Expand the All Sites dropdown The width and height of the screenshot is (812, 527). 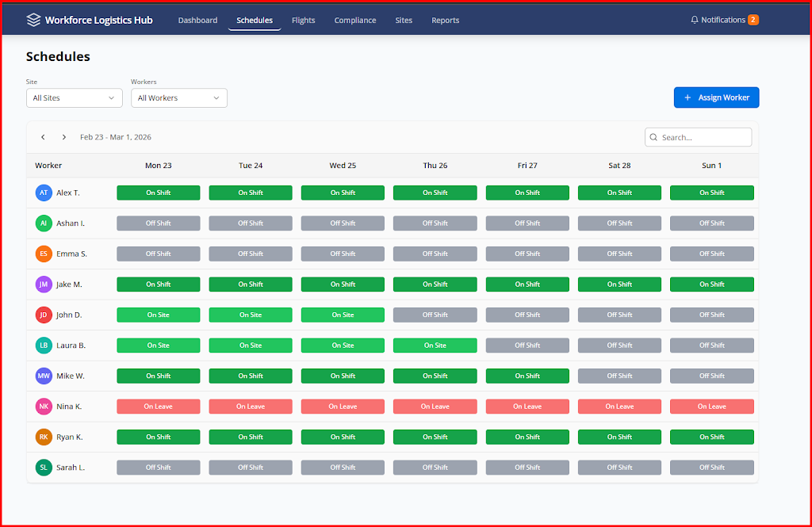pyautogui.click(x=74, y=98)
